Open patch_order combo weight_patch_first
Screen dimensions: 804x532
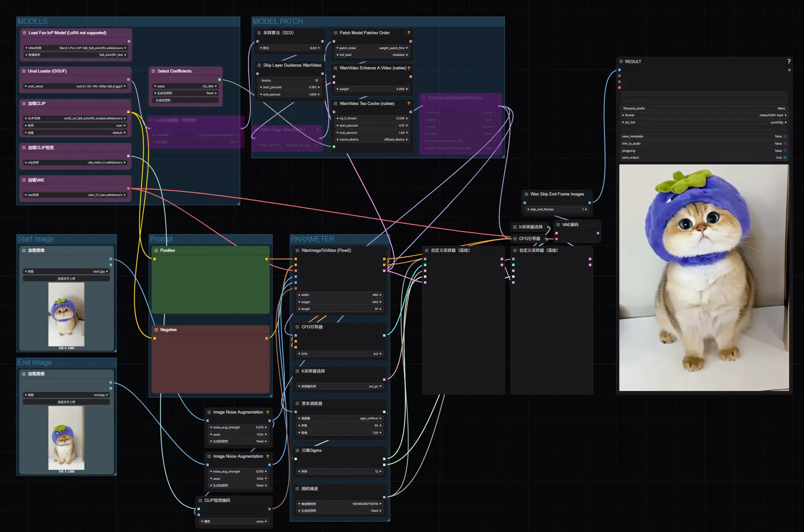tap(372, 48)
